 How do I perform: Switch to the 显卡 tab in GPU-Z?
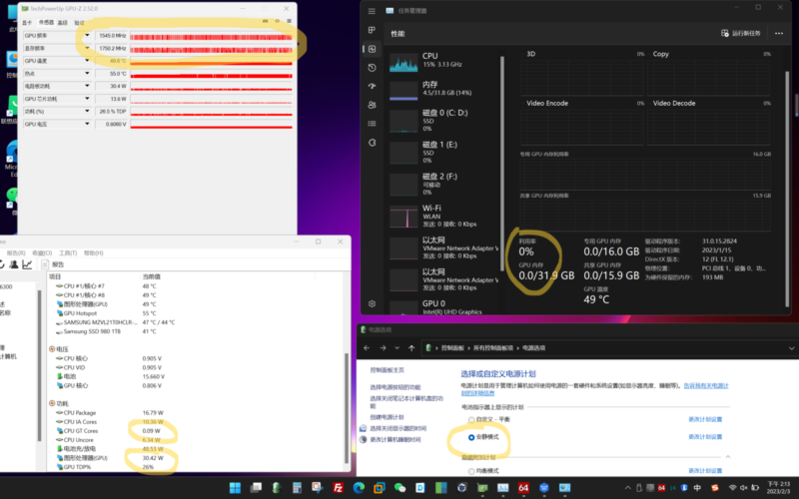27,22
